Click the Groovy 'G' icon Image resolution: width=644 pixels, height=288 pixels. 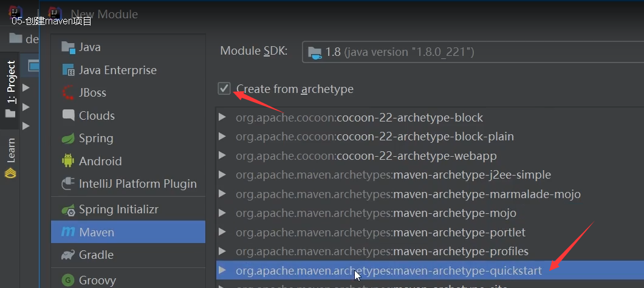[68, 281]
